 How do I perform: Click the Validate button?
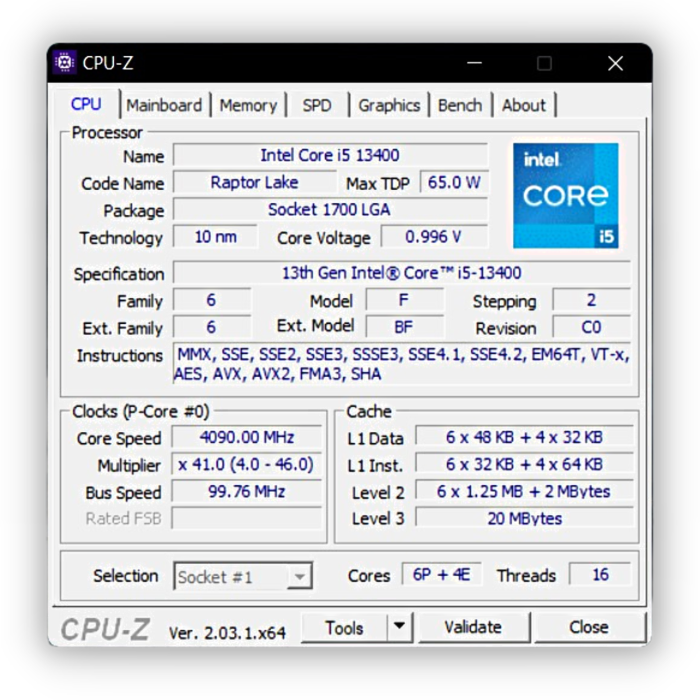coord(473,627)
